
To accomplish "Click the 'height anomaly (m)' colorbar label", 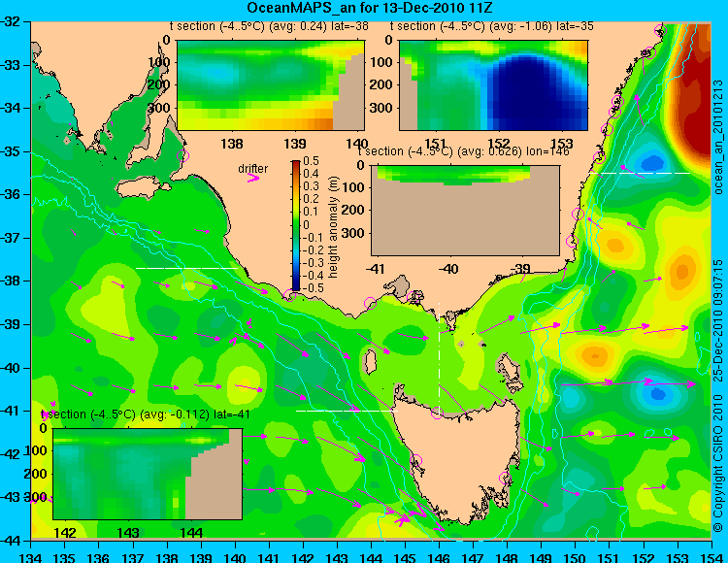I will coord(333,227).
